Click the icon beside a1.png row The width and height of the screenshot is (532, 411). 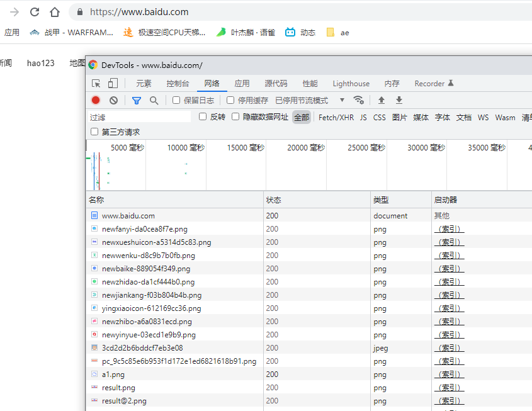click(x=94, y=374)
